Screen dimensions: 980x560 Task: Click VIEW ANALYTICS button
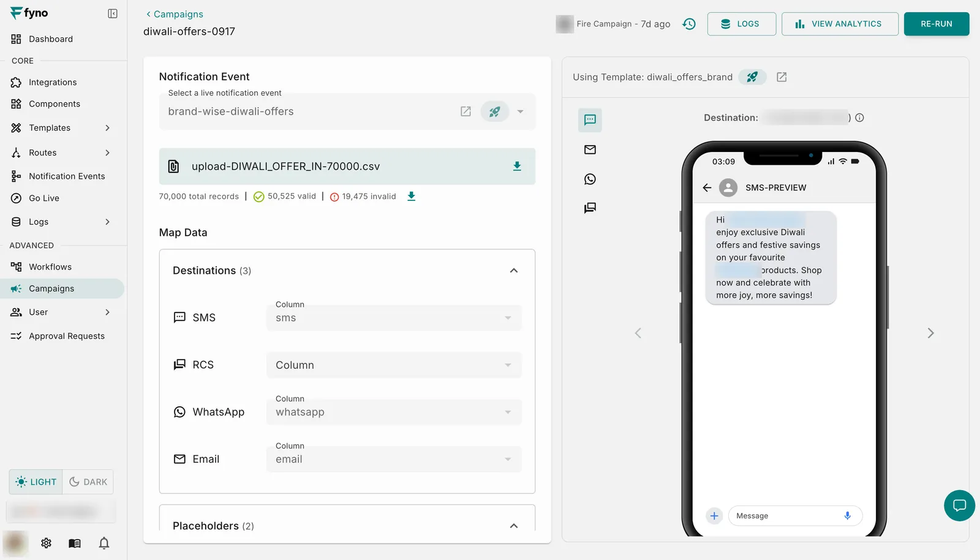click(x=840, y=24)
